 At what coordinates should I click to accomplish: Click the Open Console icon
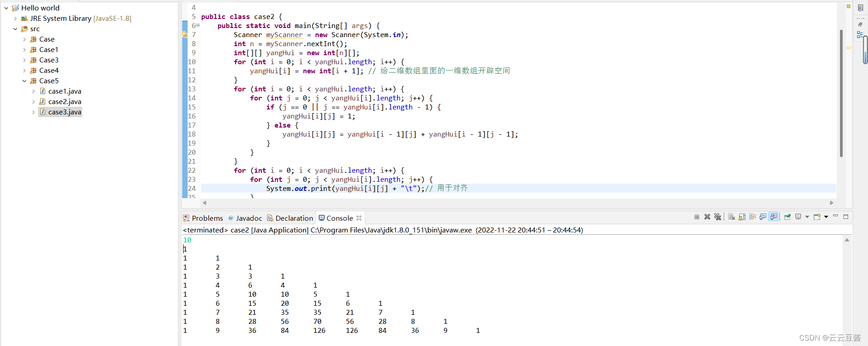[x=817, y=217]
